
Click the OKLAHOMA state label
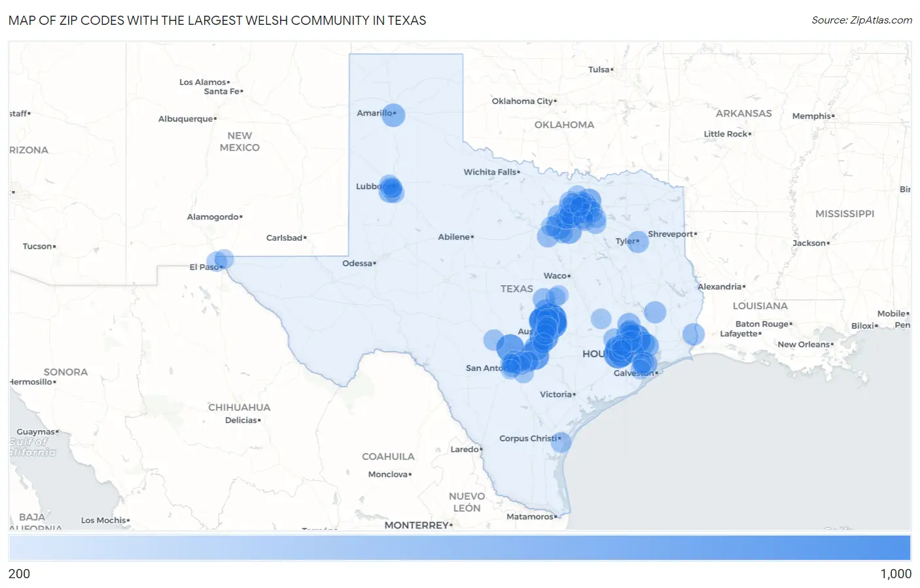(x=564, y=125)
